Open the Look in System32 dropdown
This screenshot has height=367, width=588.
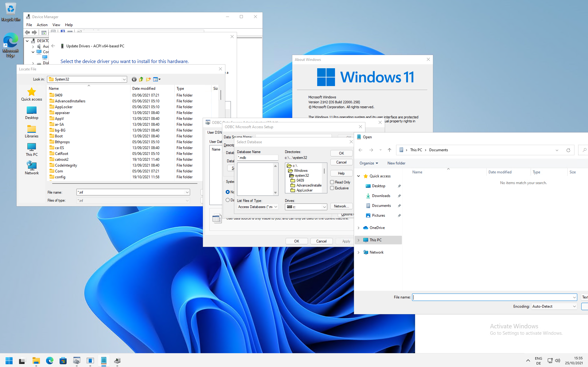click(124, 79)
